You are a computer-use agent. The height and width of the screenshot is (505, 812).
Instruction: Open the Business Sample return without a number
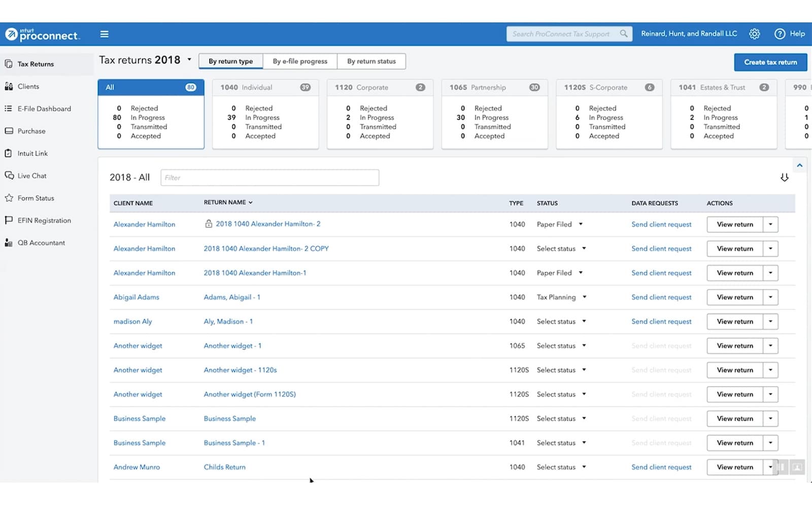(x=230, y=419)
